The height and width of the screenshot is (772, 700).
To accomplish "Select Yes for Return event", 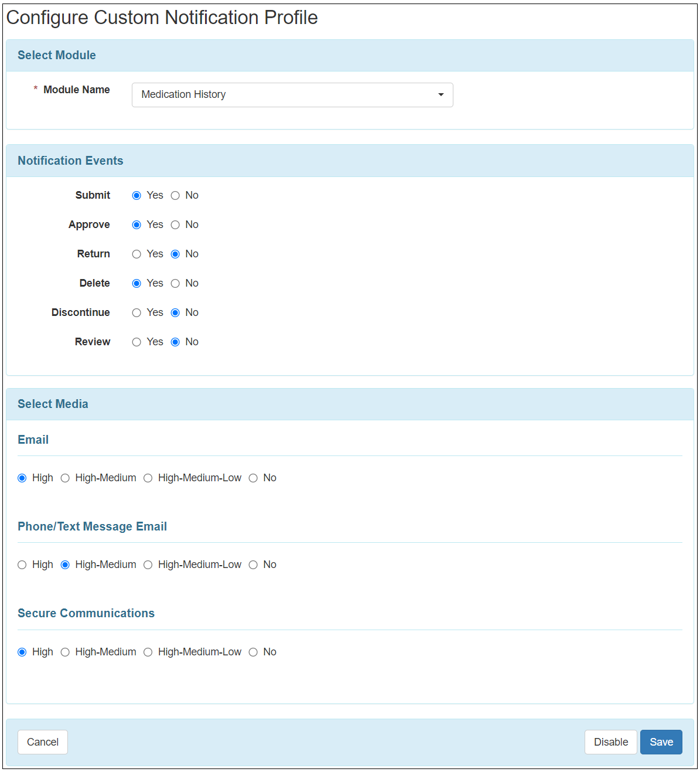I will click(136, 254).
